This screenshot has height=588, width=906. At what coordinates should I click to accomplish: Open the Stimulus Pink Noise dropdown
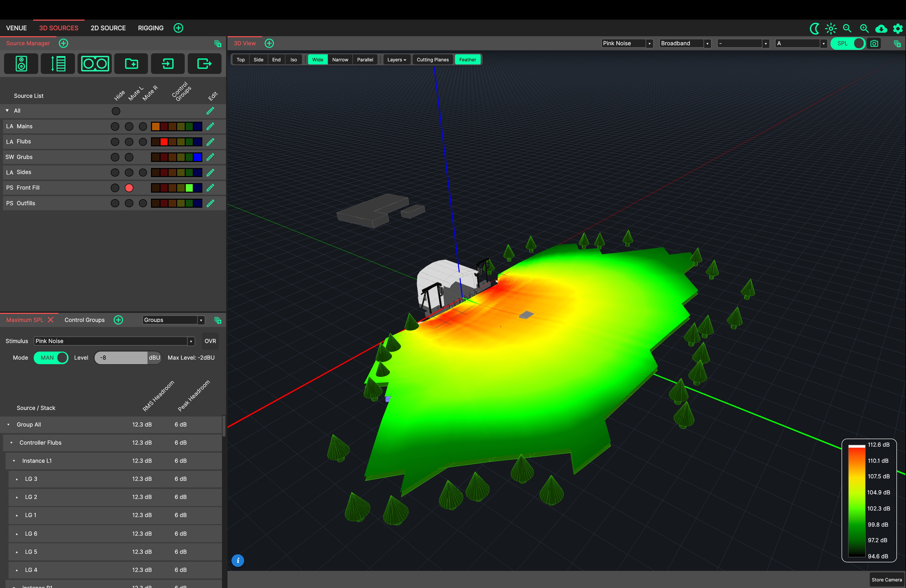pyautogui.click(x=114, y=341)
